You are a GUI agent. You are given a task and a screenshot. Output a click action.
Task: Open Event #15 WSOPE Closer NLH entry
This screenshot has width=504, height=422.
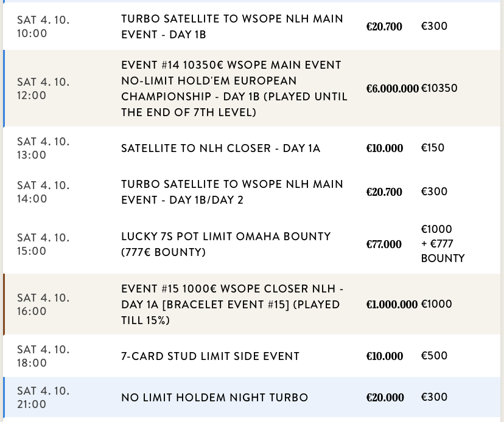(231, 304)
